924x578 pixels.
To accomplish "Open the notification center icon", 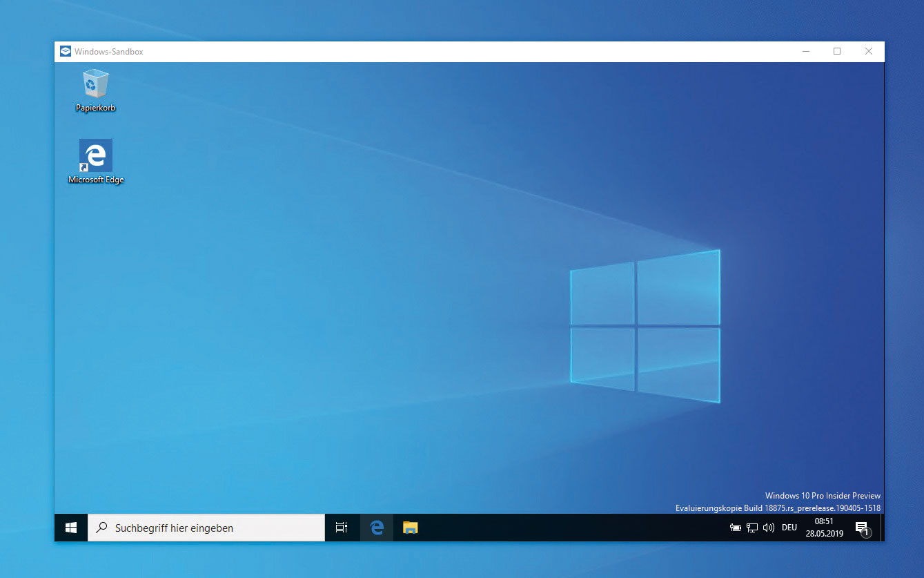I will point(863,528).
